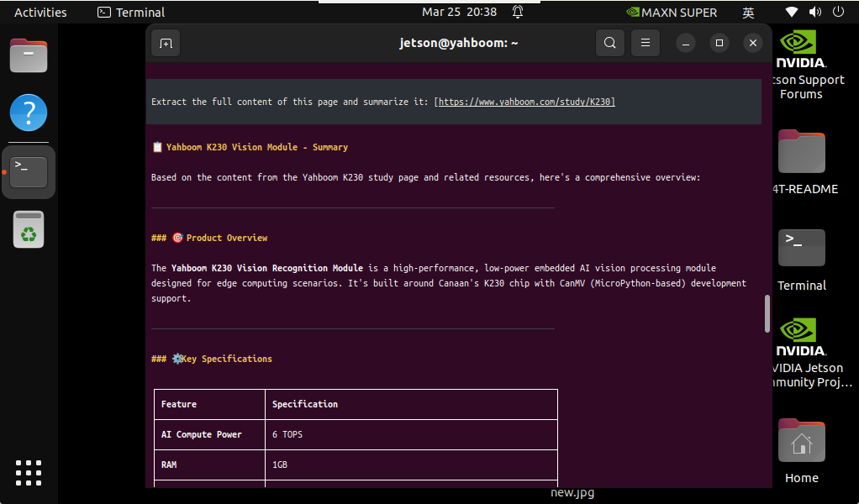Select the Terminal icon in the dock

coord(29,172)
